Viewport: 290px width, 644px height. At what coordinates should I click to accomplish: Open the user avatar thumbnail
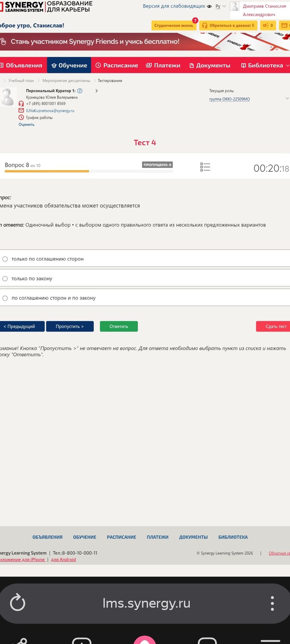(x=234, y=6)
